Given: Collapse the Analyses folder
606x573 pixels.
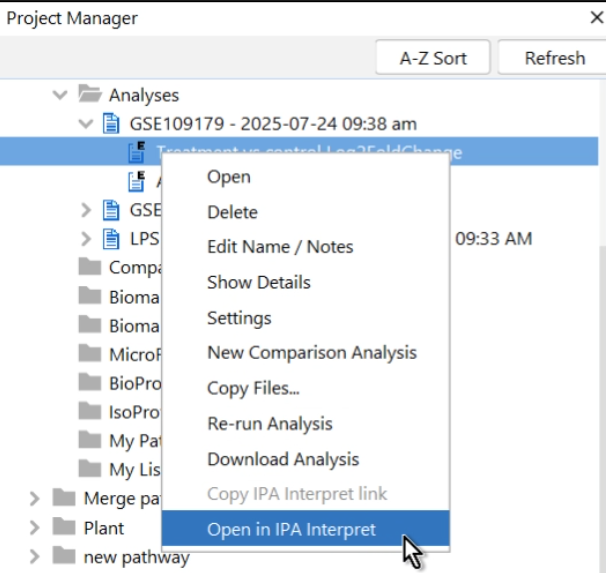Looking at the screenshot, I should click(x=60, y=95).
